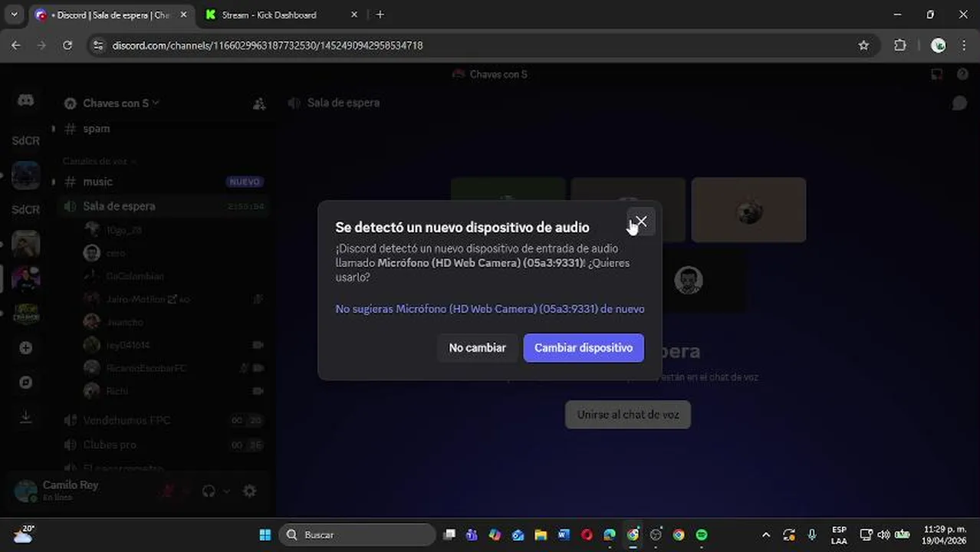Viewport: 980px width, 552px height.
Task: Open the ESP LAA input language switcher
Action: tap(839, 534)
